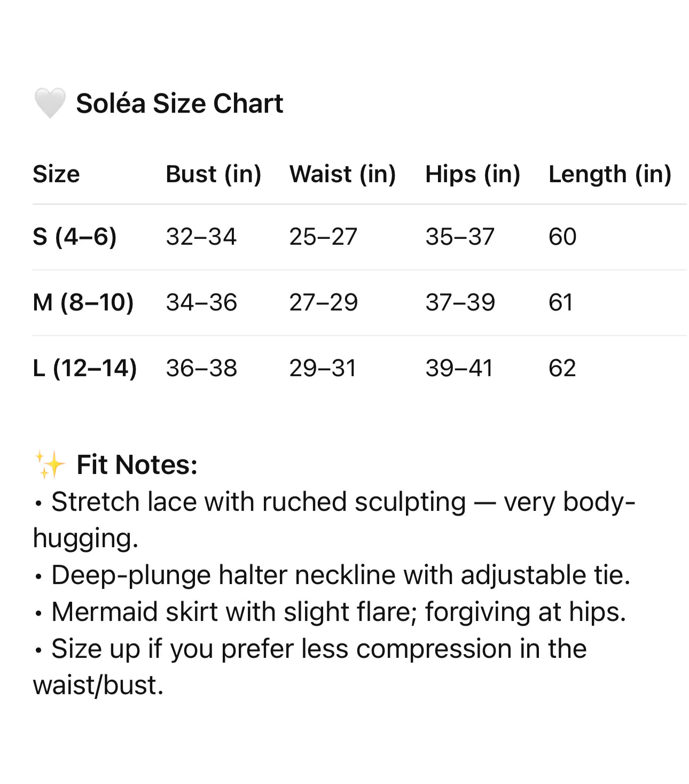Click the Hips (in) column header
The height and width of the screenshot is (784, 689).
(x=473, y=174)
